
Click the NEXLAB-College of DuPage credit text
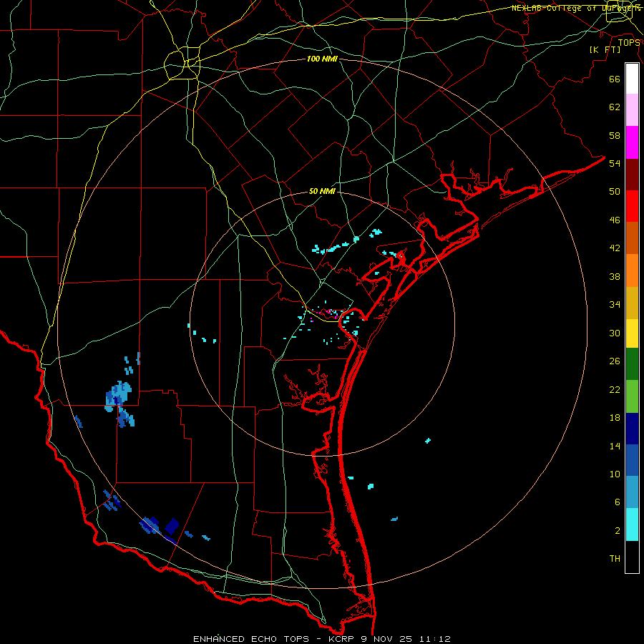pyautogui.click(x=575, y=8)
